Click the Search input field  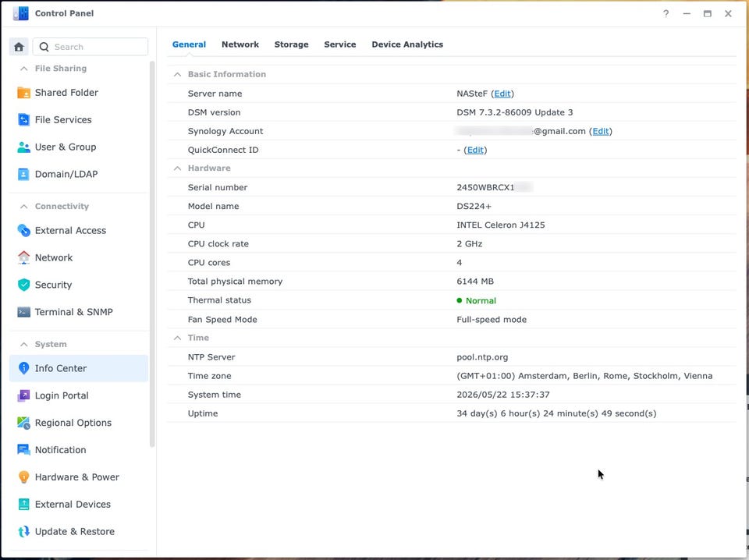pyautogui.click(x=91, y=47)
